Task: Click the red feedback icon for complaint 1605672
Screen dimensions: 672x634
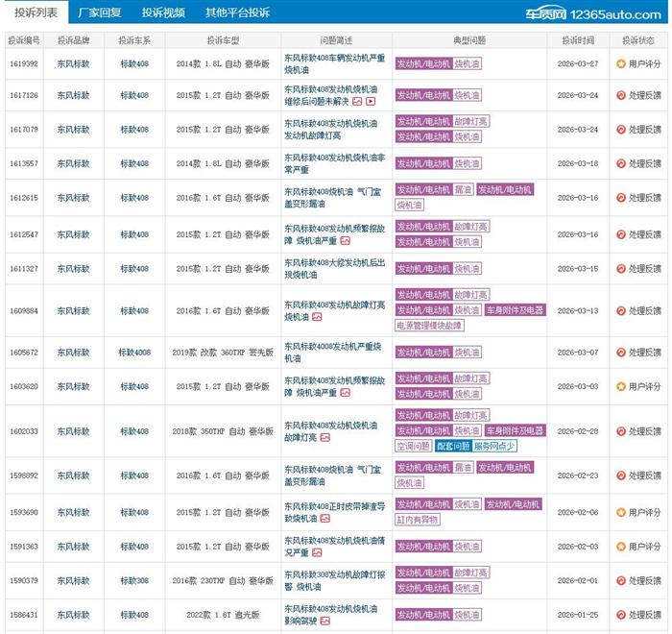Action: coord(621,352)
